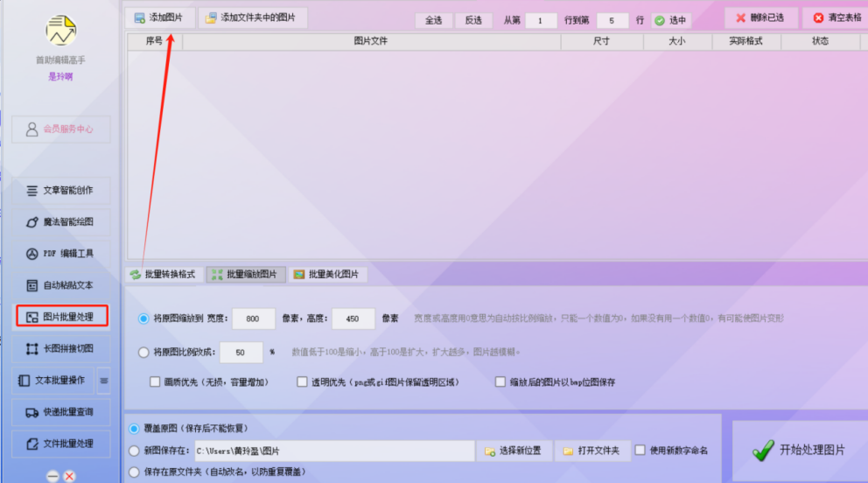Open 魔法智能绘图 tool

pyautogui.click(x=61, y=222)
